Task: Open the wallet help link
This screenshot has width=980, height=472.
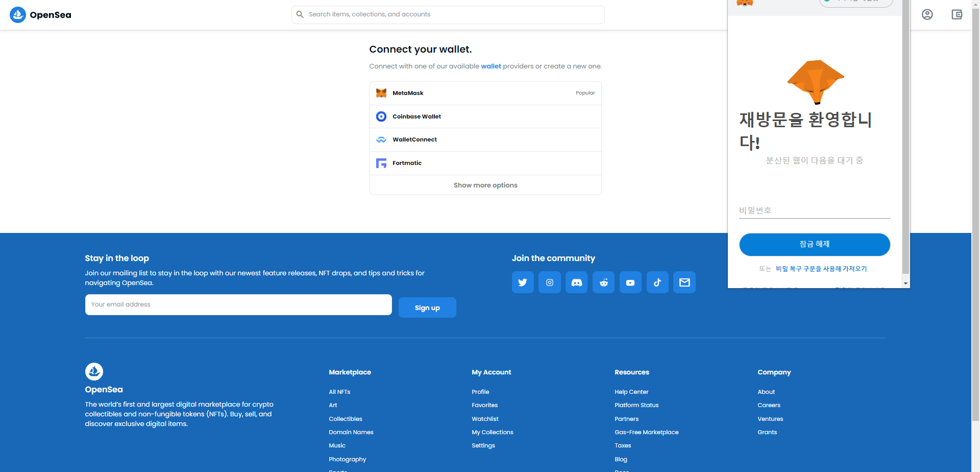Action: [x=491, y=66]
